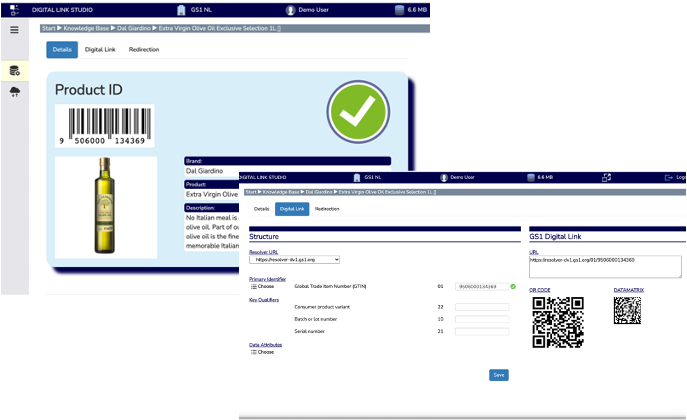Click Dal Giardino breadcrumb in front window

(319, 192)
